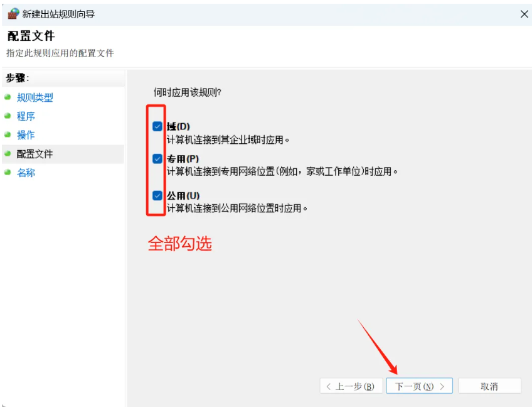This screenshot has width=532, height=412.
Task: Cancel the wizard with 取消 button
Action: coord(489,386)
